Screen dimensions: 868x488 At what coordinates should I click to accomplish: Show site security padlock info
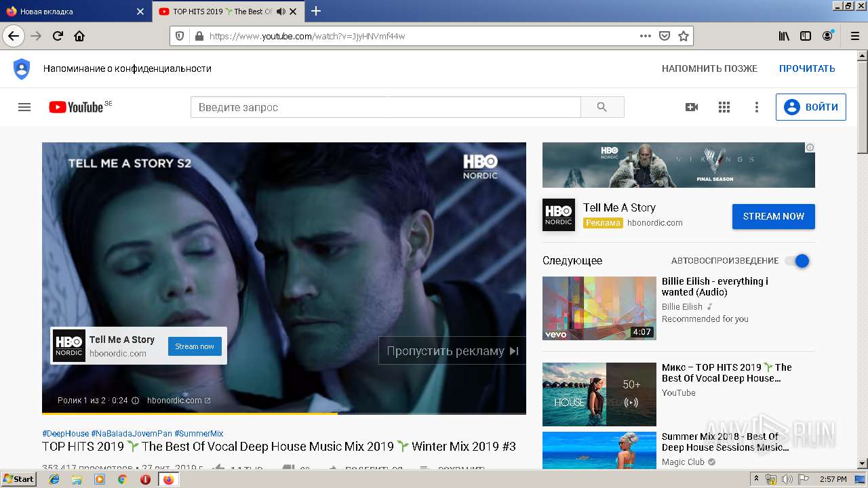click(x=199, y=36)
